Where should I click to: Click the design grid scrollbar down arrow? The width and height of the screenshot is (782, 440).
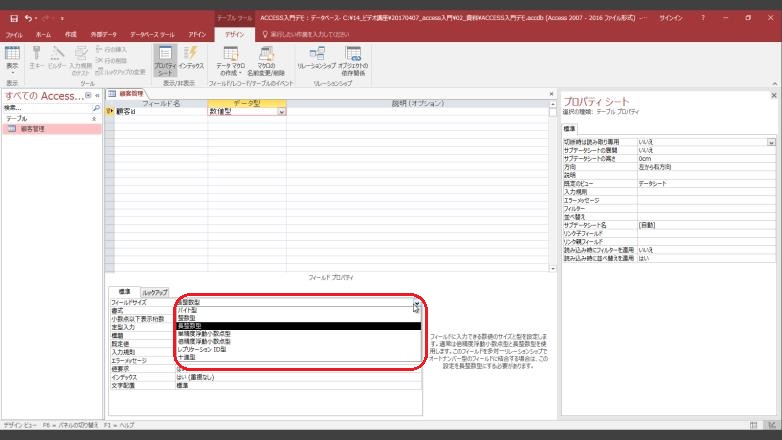tap(553, 268)
